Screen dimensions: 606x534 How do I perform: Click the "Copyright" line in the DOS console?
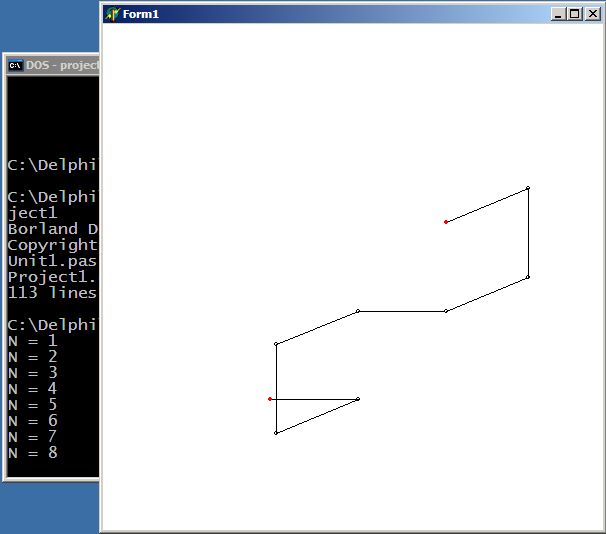click(52, 245)
